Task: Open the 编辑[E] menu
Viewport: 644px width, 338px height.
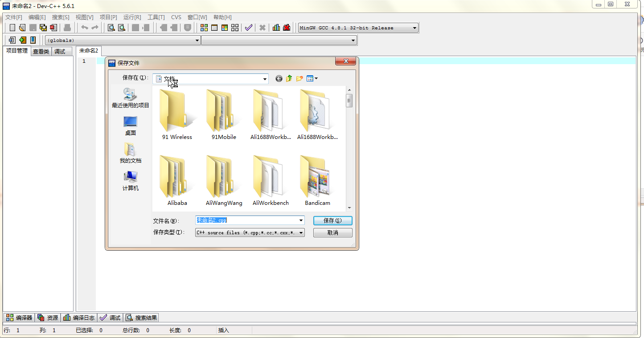Action: click(x=37, y=17)
